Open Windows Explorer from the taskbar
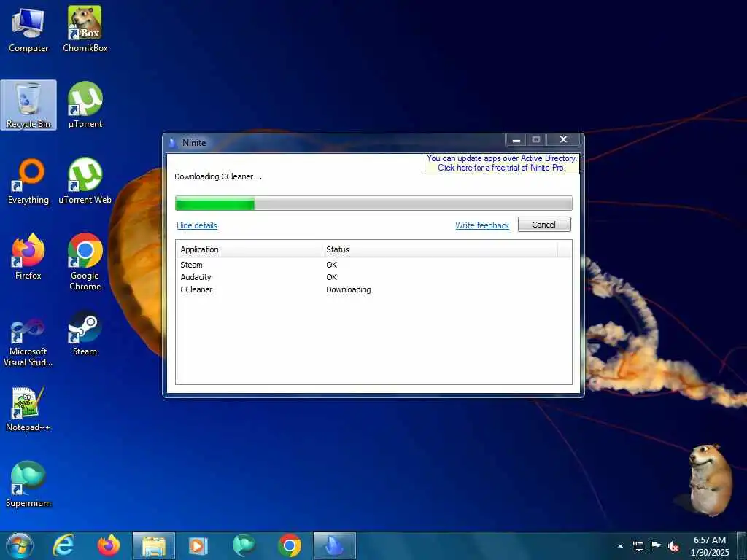The height and width of the screenshot is (560, 747). click(x=153, y=545)
